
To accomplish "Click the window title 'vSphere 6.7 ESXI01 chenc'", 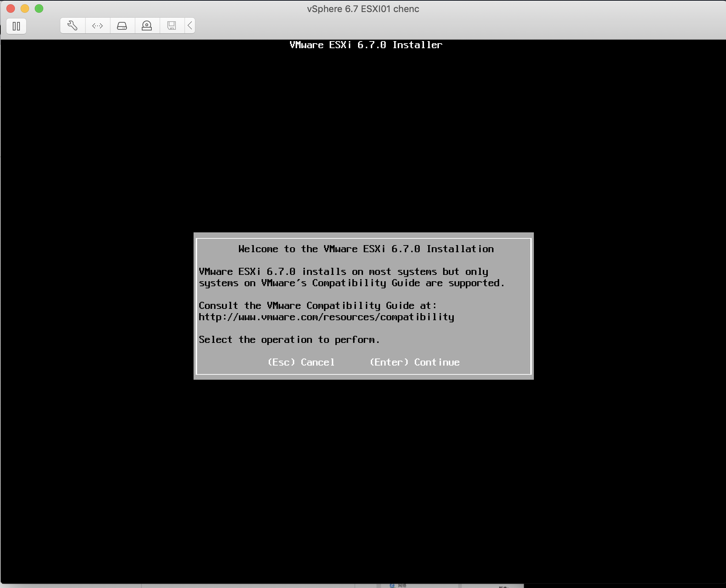I will tap(363, 9).
